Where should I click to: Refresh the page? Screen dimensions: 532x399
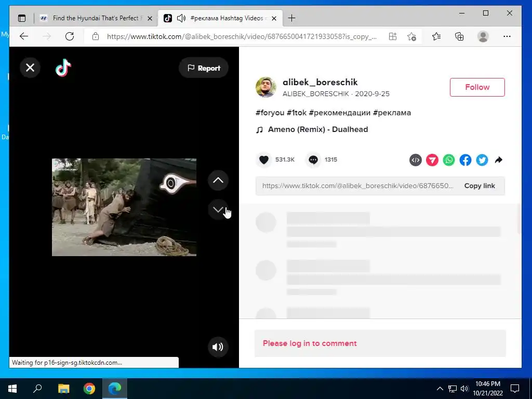click(70, 36)
